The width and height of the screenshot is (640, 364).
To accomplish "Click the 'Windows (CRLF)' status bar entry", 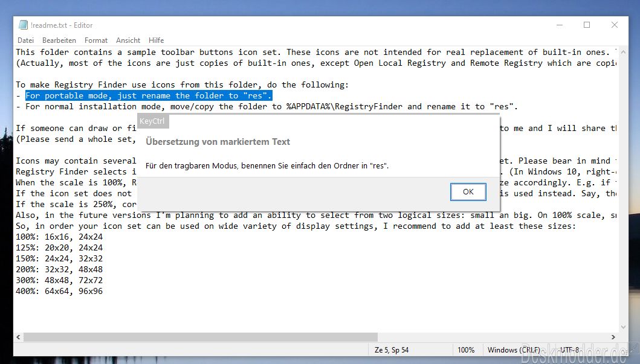I will [514, 350].
